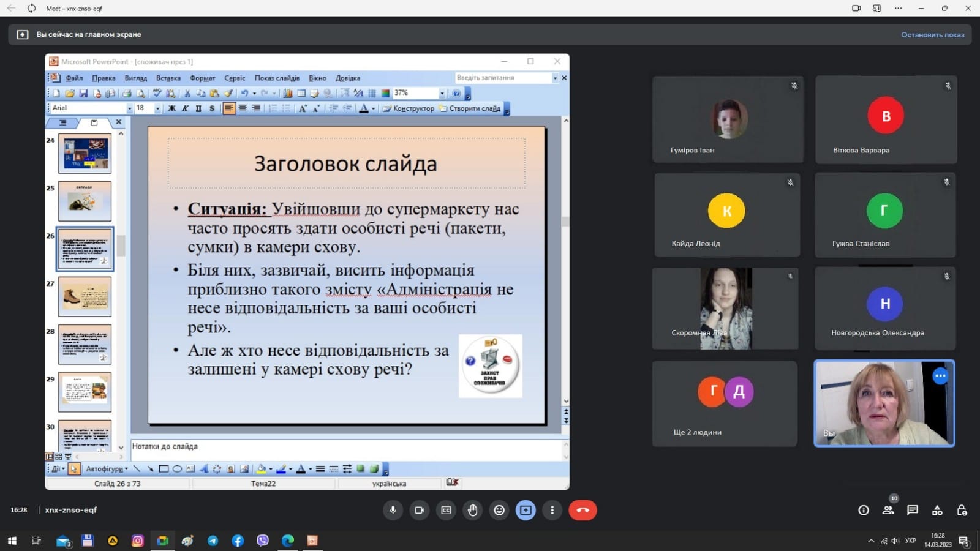This screenshot has height=551, width=980.
Task: Open the Показ слайдів menu
Action: click(x=277, y=78)
